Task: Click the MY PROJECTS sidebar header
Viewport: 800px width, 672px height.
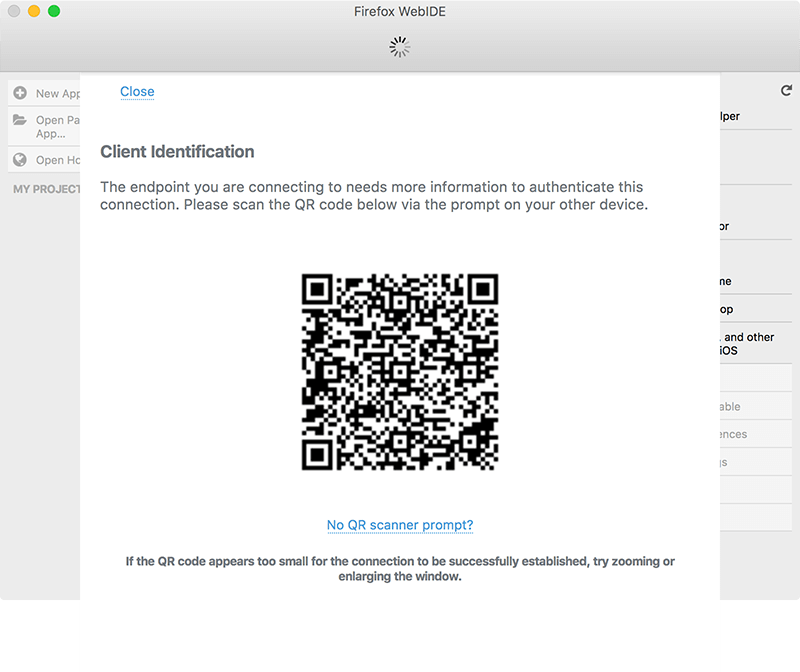Action: pos(46,189)
